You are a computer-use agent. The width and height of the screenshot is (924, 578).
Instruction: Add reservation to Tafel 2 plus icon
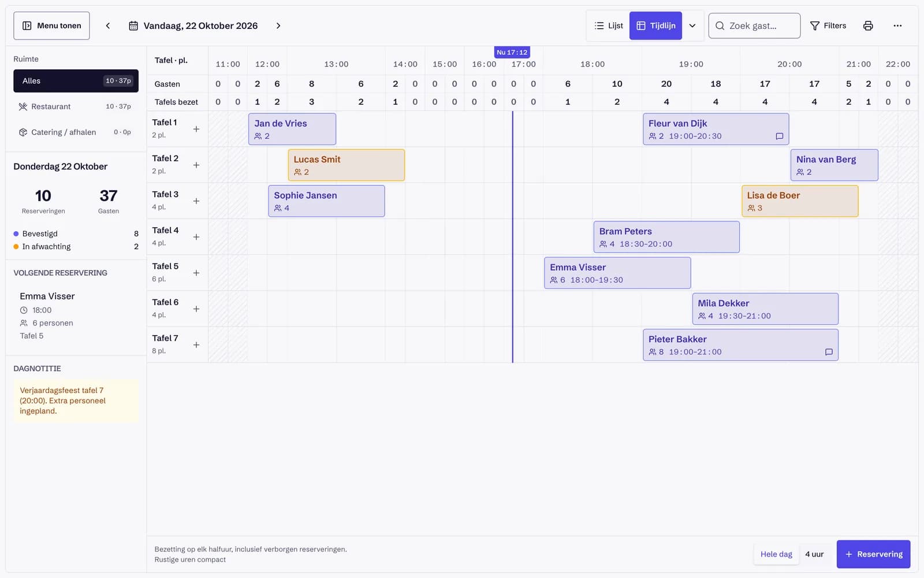(x=196, y=165)
